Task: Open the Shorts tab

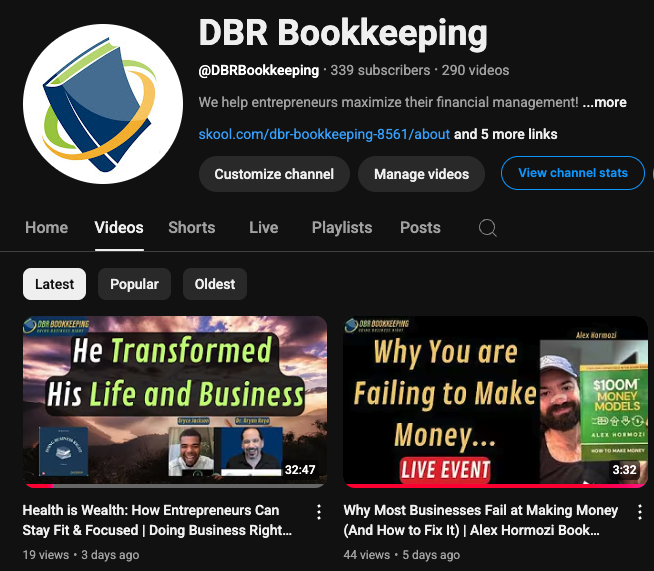Action: pos(192,228)
